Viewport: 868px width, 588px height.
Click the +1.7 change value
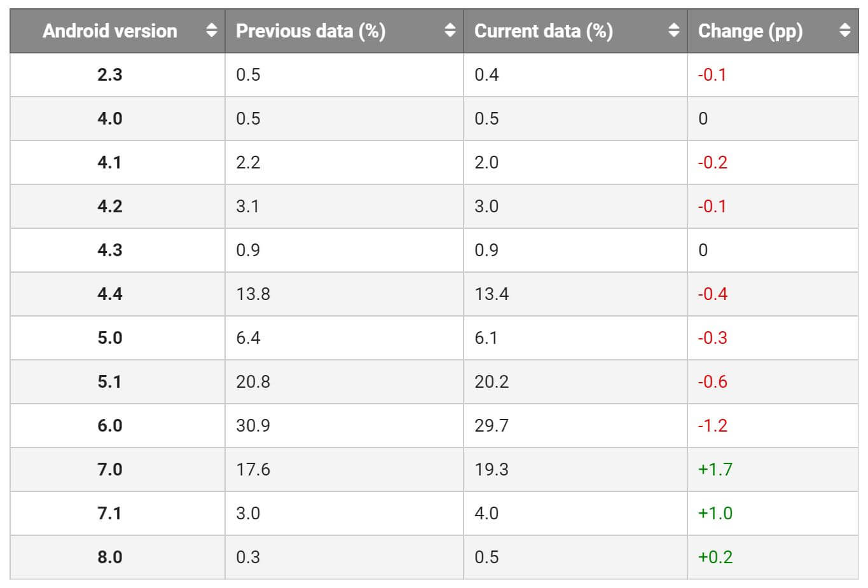click(x=715, y=469)
